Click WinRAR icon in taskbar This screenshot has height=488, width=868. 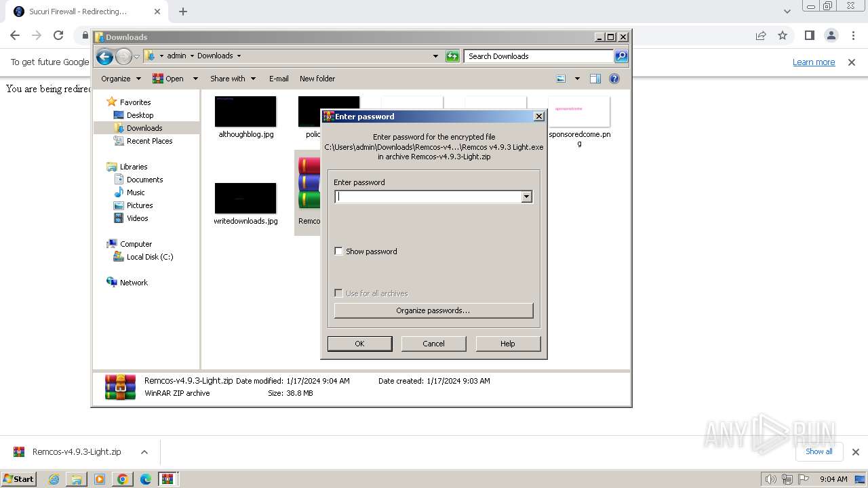[167, 479]
